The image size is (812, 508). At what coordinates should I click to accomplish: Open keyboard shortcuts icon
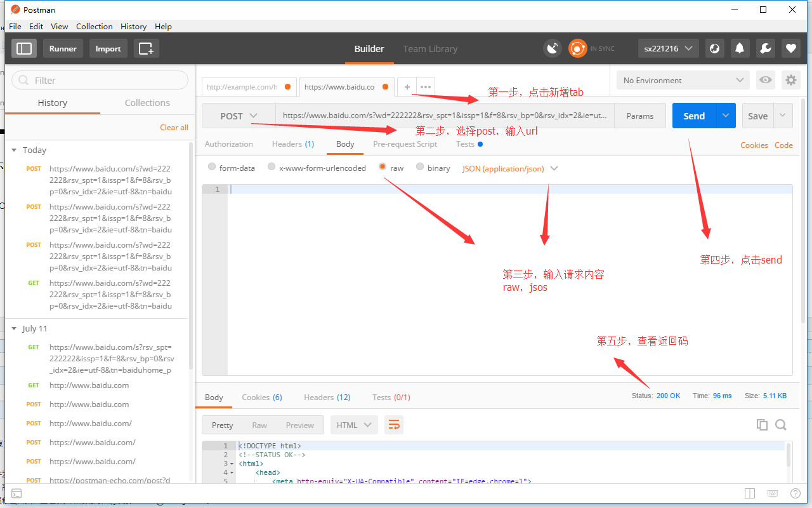(x=773, y=493)
